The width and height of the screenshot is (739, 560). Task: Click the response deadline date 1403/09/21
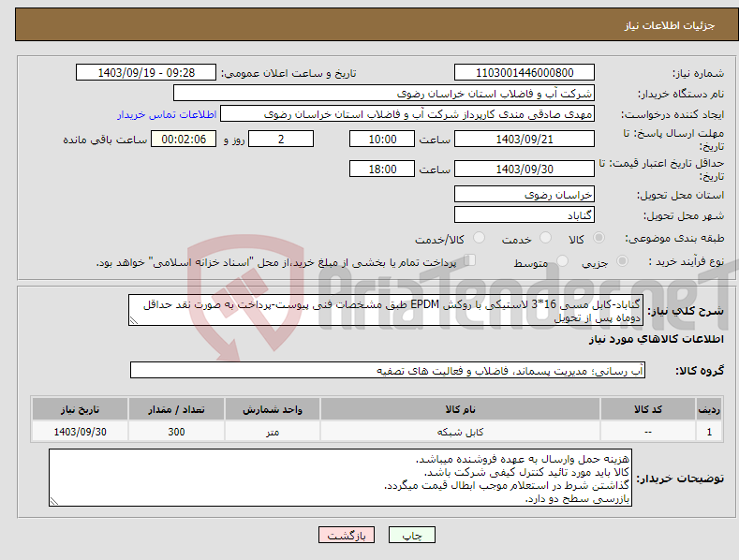[525, 139]
